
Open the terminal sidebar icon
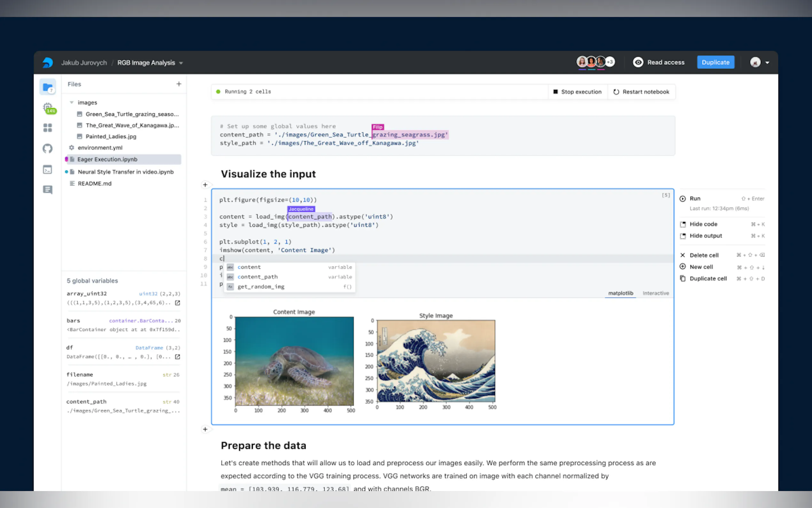[x=48, y=169]
